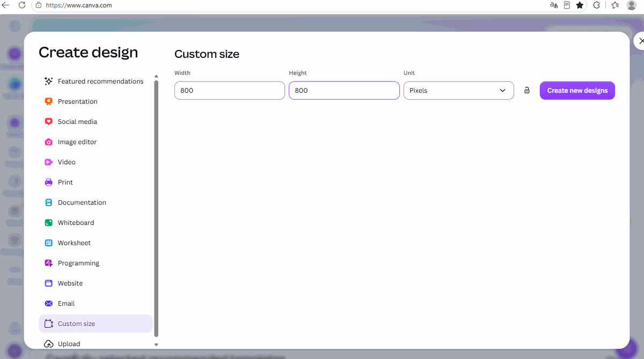Open the browser profile avatar

[632, 5]
